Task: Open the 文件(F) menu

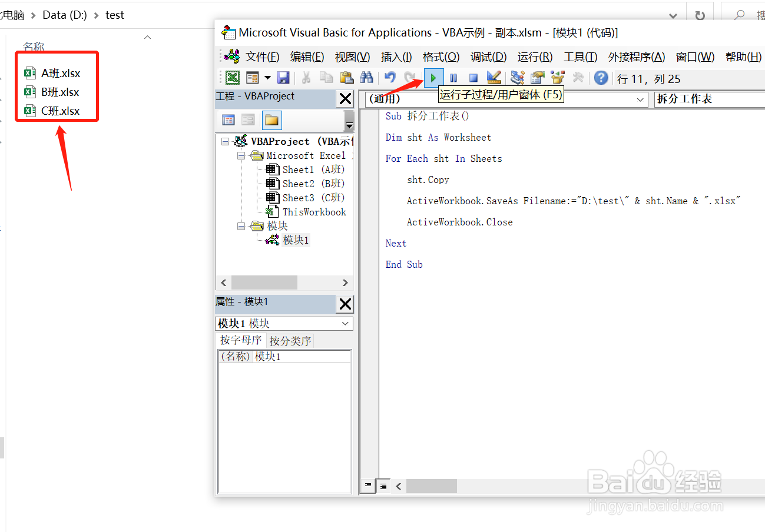Action: pyautogui.click(x=262, y=57)
